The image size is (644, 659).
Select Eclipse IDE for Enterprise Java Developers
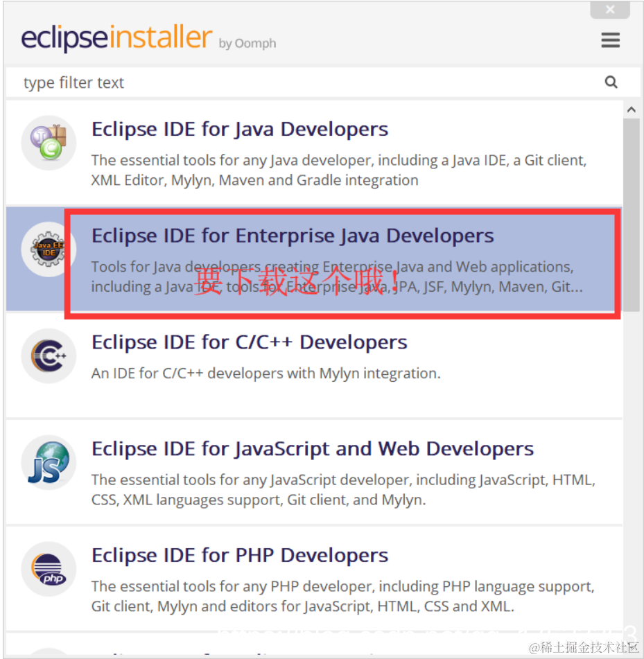(x=314, y=259)
